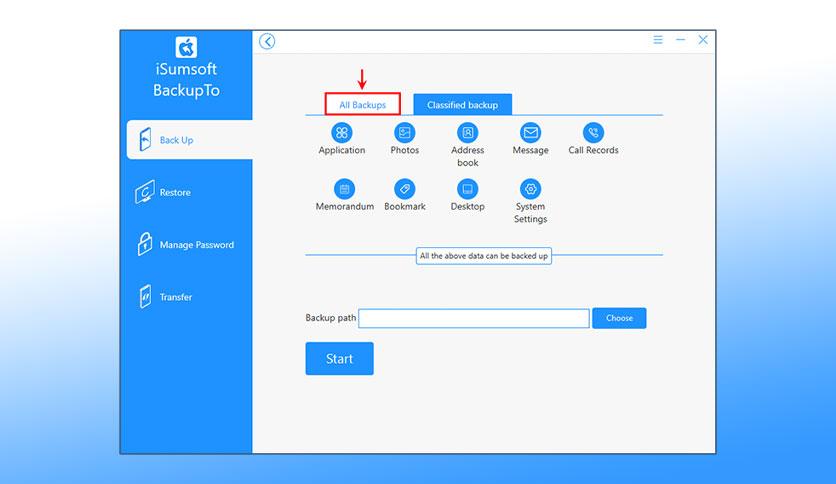
Task: Click the Application backup icon
Action: pyautogui.click(x=342, y=133)
